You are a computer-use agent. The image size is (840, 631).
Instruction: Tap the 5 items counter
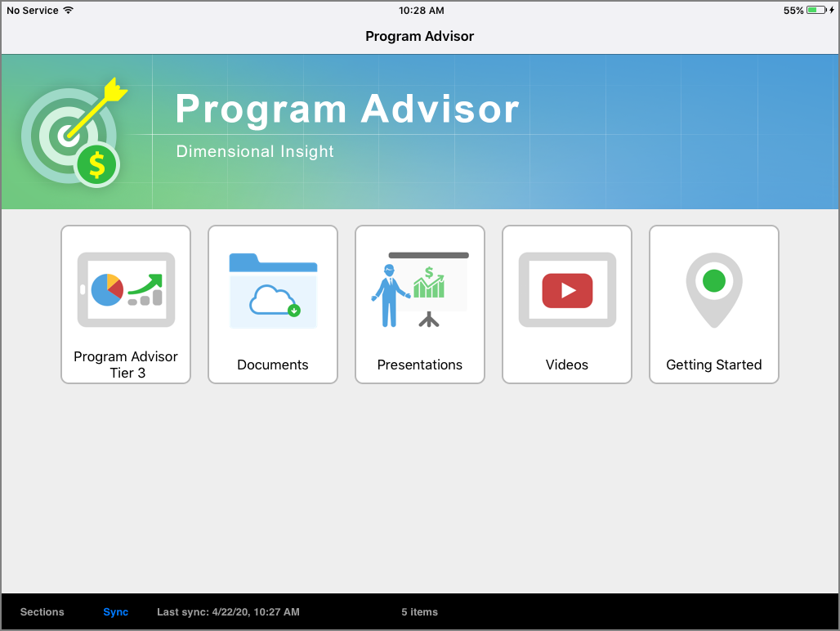tap(419, 611)
